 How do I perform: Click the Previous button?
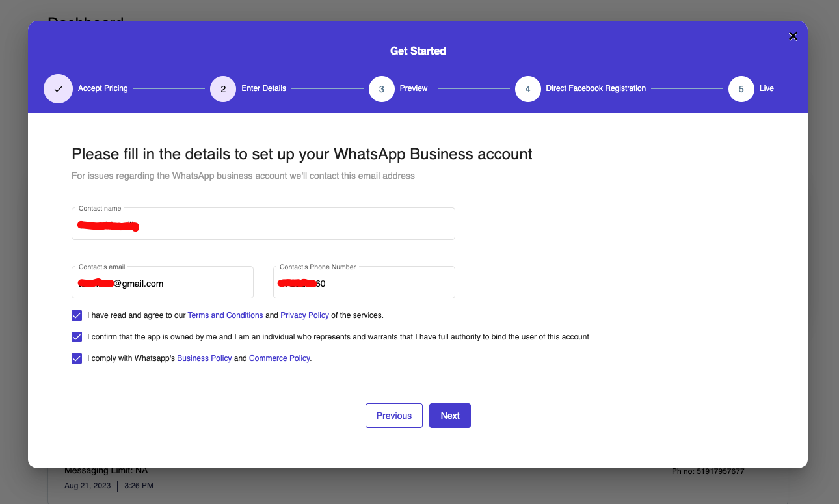coord(394,416)
